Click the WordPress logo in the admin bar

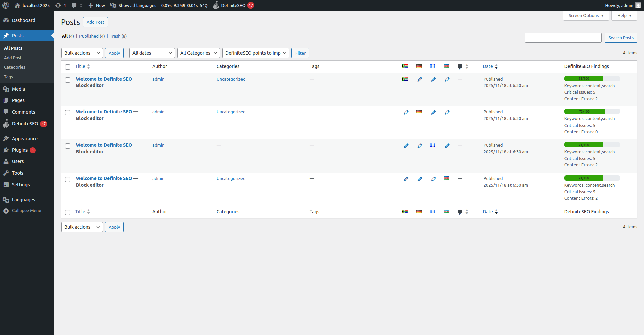(x=5, y=5)
